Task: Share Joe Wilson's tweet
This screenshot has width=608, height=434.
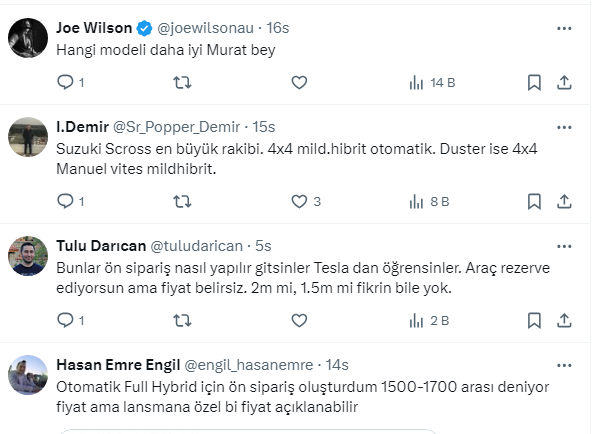Action: (564, 83)
